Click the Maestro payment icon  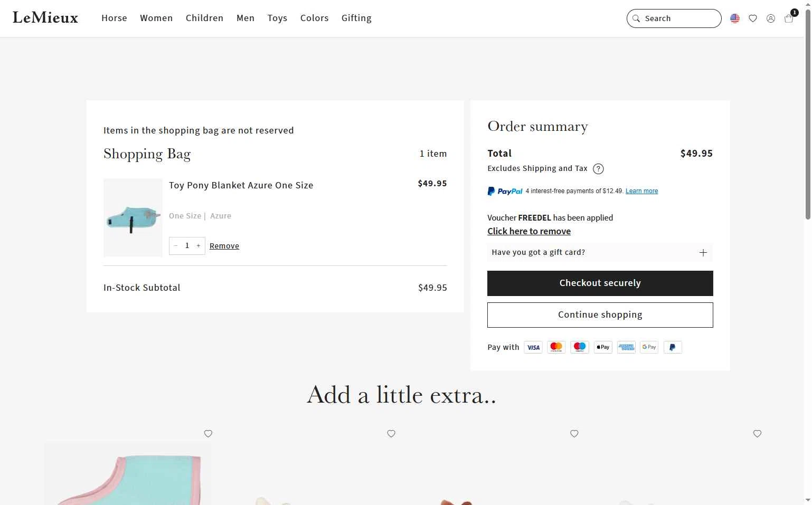coord(580,347)
